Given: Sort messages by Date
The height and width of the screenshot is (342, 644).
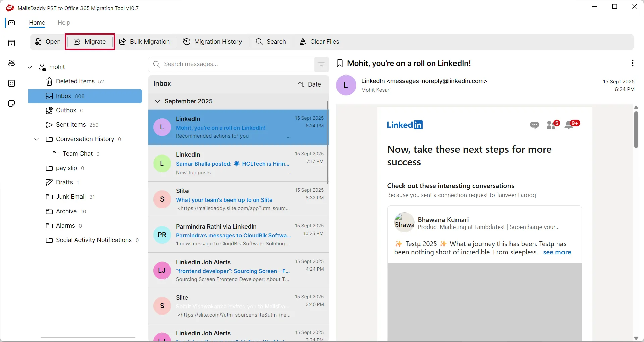Looking at the screenshot, I should pyautogui.click(x=310, y=84).
